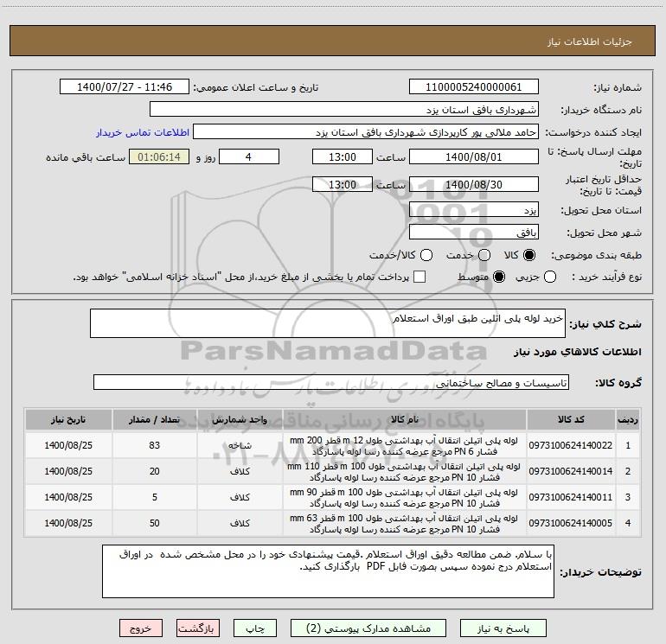Click the request creator name field

(x=366, y=132)
